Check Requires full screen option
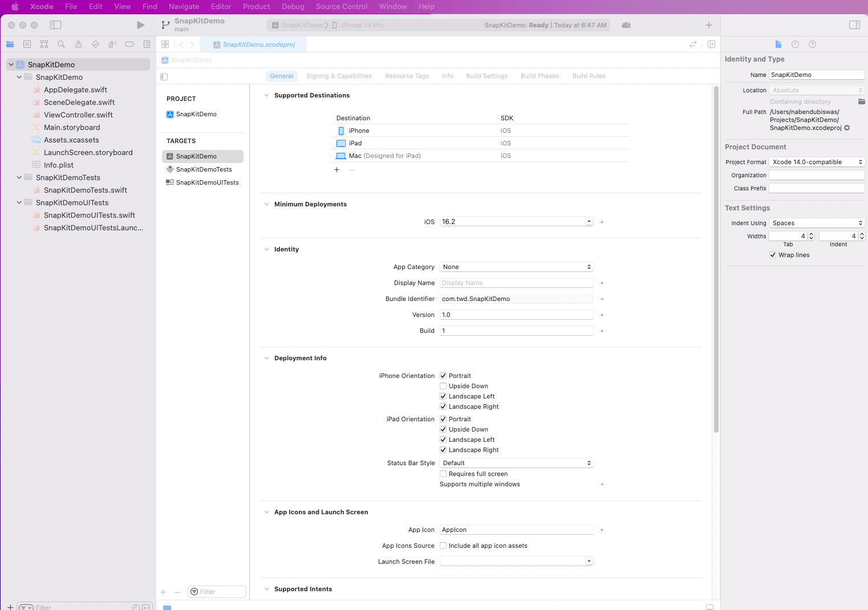The height and width of the screenshot is (610, 868). click(443, 474)
